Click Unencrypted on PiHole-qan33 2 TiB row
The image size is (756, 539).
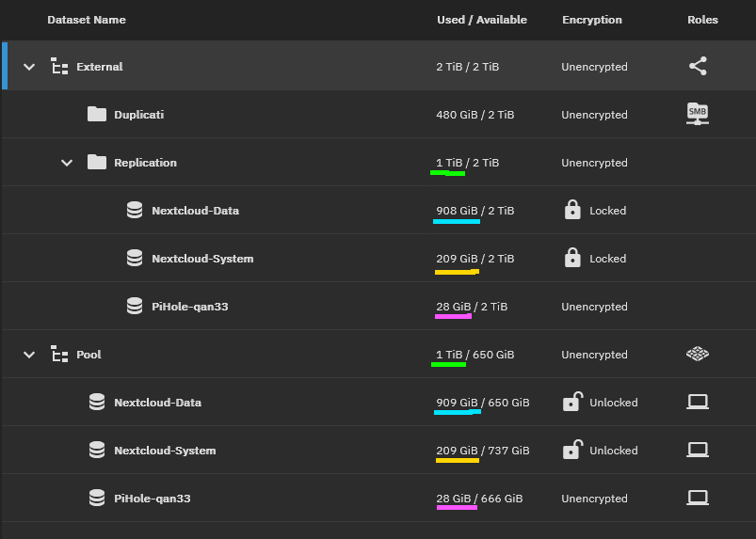(594, 307)
